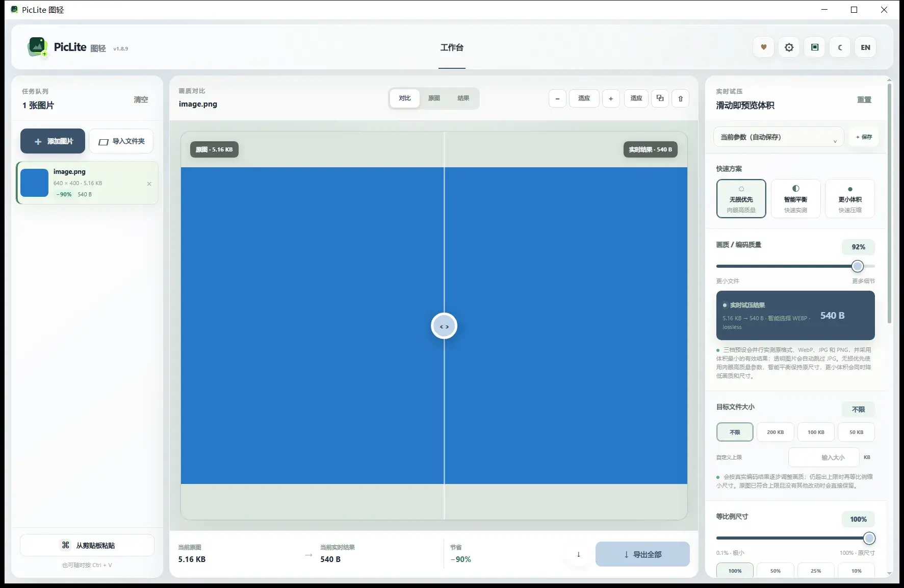Select 25% scale preset
The width and height of the screenshot is (904, 588).
click(816, 571)
